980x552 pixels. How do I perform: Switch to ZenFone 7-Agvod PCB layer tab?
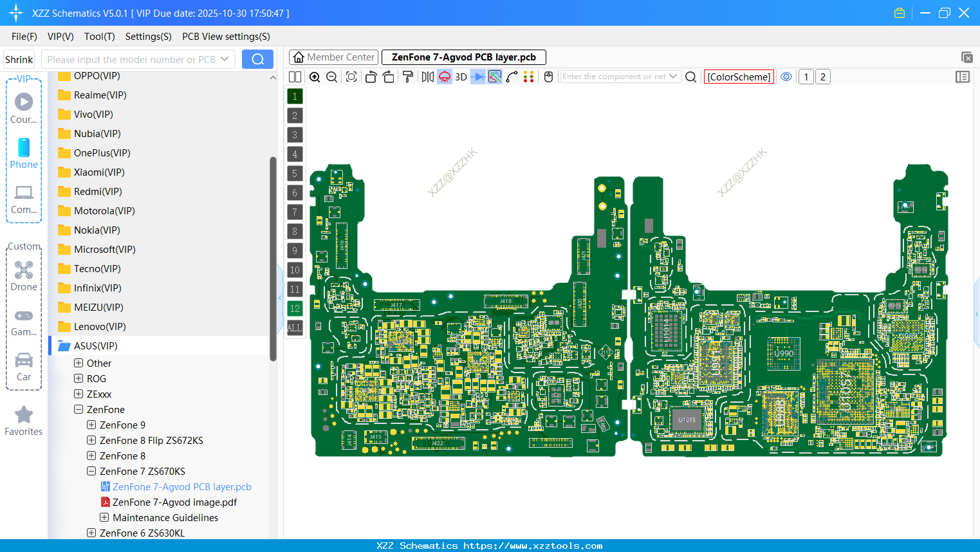pyautogui.click(x=464, y=57)
